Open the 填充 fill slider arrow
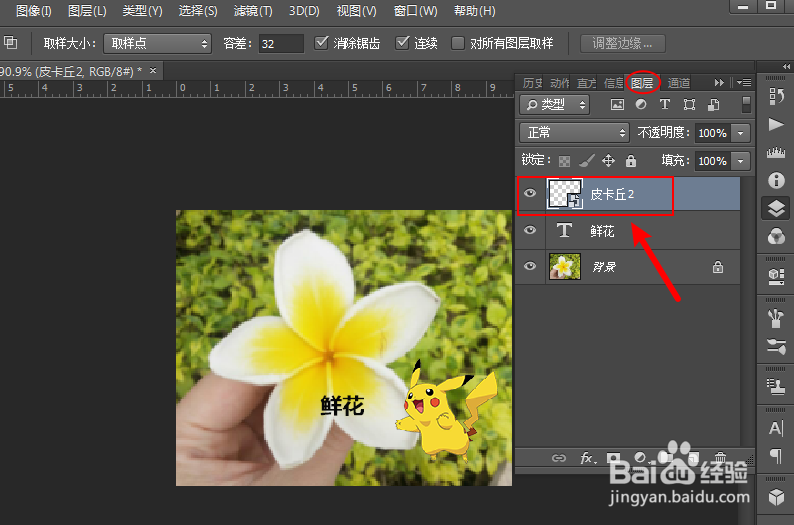 point(740,161)
